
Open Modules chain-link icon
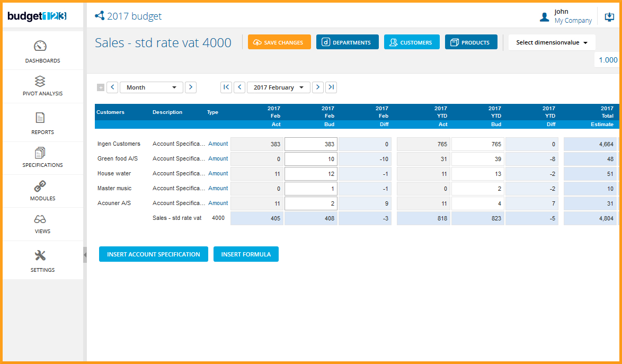tap(40, 186)
